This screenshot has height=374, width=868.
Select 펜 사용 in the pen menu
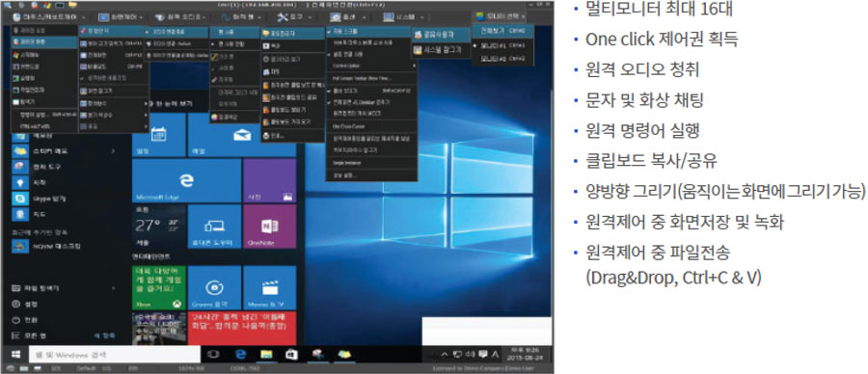[234, 33]
